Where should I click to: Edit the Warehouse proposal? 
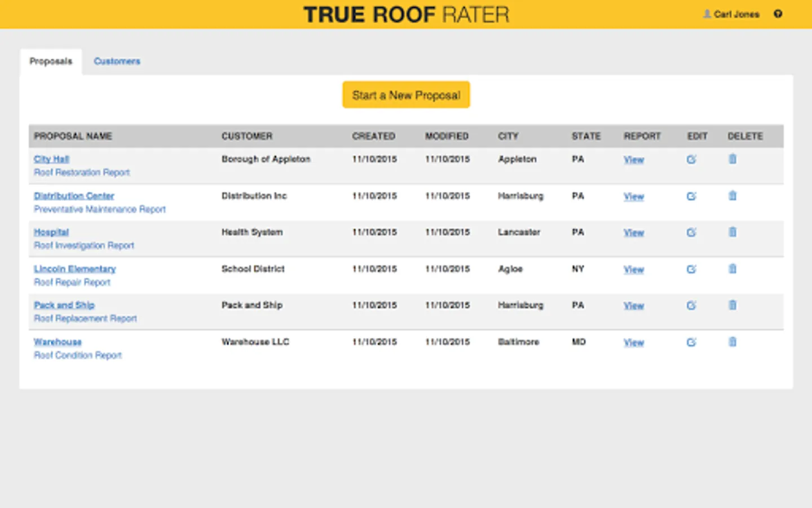tap(691, 341)
